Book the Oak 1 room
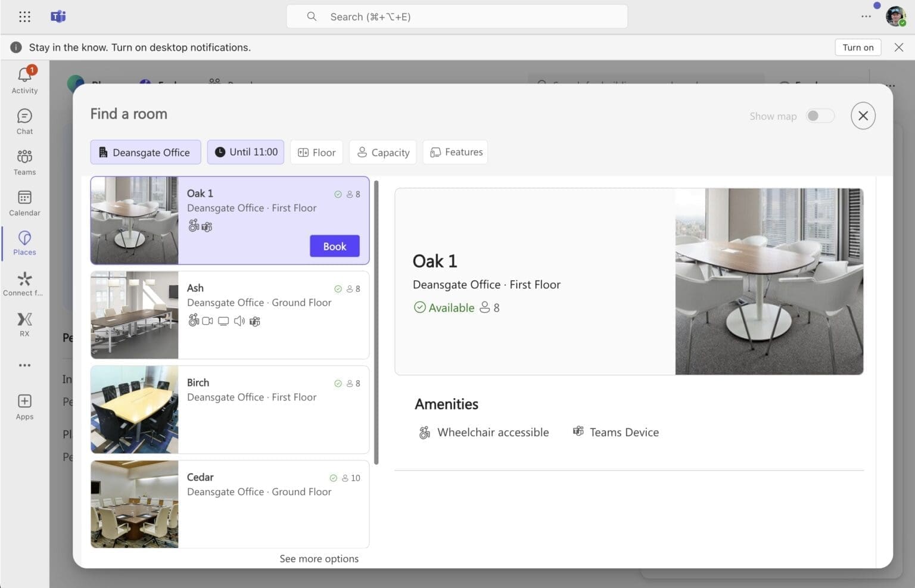Screen dimensions: 915x588 334,245
